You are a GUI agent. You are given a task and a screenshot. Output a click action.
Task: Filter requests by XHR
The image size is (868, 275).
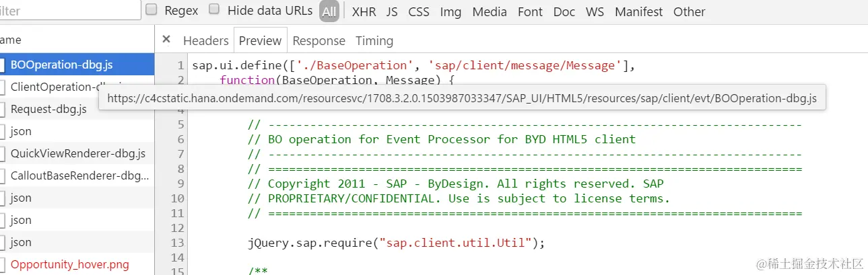[364, 11]
